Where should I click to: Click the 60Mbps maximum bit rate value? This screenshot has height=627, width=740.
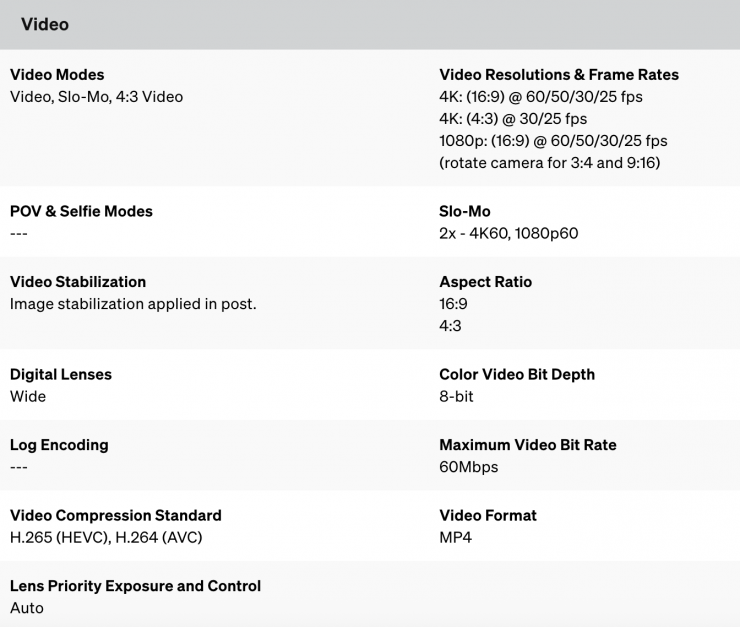click(468, 467)
